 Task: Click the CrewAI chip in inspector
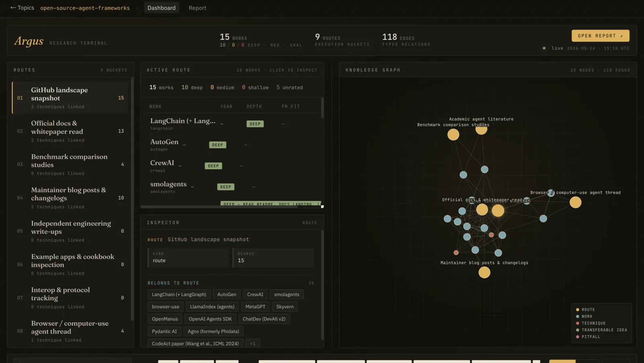coord(255,294)
